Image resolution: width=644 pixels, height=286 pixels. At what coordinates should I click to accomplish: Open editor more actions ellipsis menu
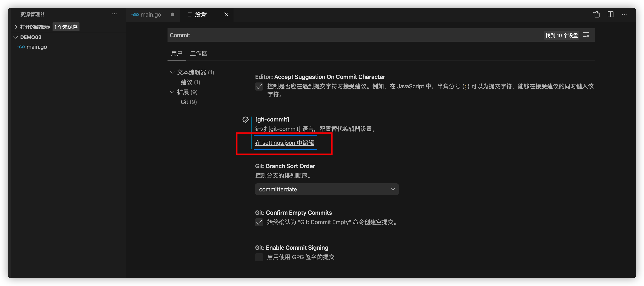tap(624, 15)
